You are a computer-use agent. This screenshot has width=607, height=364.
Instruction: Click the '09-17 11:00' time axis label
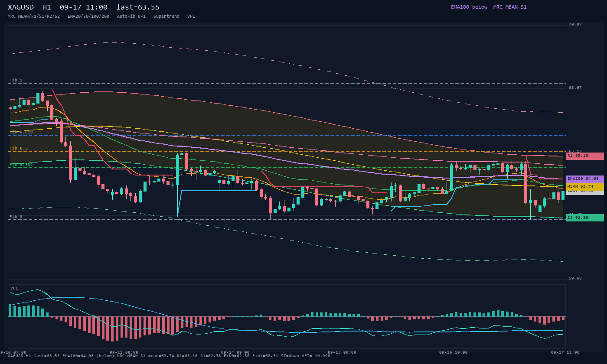point(565,352)
